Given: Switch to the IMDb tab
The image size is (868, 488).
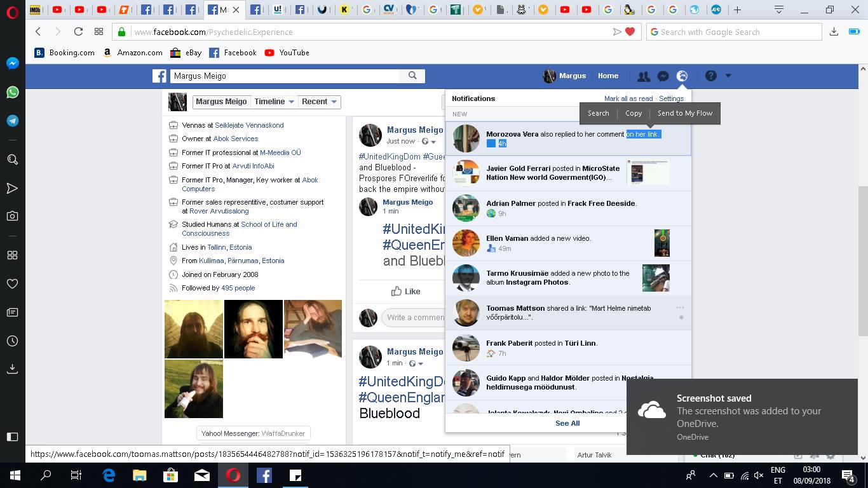Looking at the screenshot, I should (x=36, y=10).
